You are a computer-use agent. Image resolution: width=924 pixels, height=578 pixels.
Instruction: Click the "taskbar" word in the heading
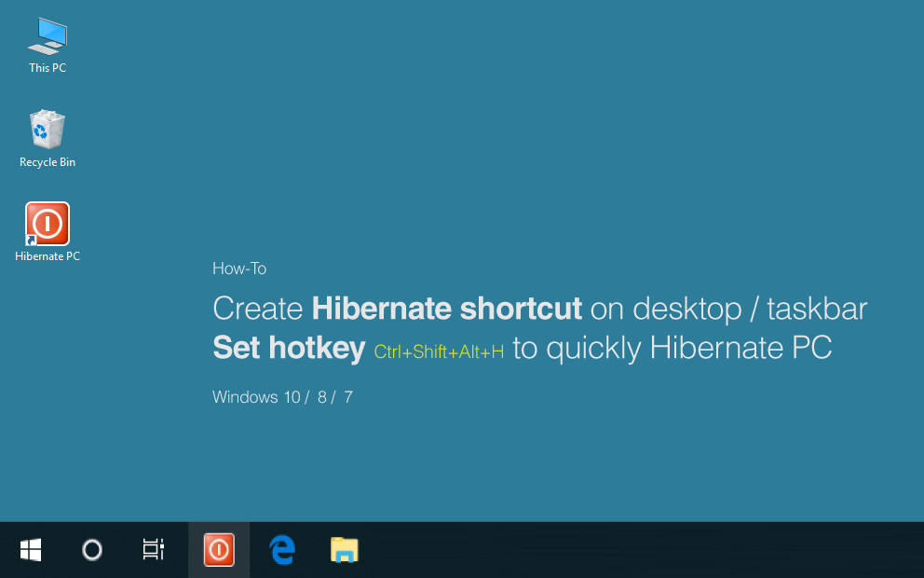(816, 308)
